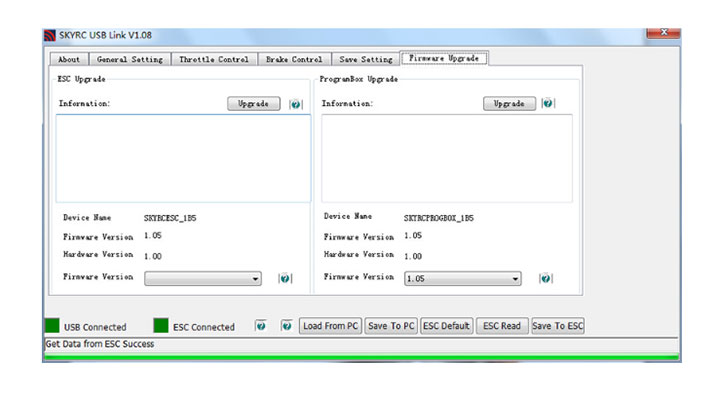Click ProgramBox Information text box
The height and width of the screenshot is (397, 717).
point(447,158)
